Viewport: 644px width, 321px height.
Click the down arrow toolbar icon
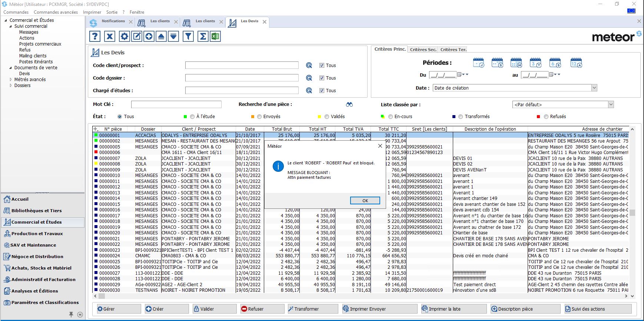click(173, 36)
